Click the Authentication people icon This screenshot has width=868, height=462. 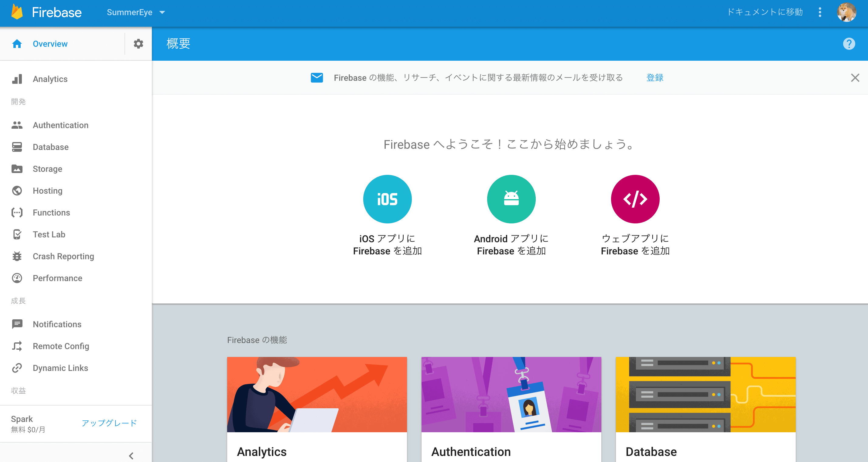(x=17, y=125)
